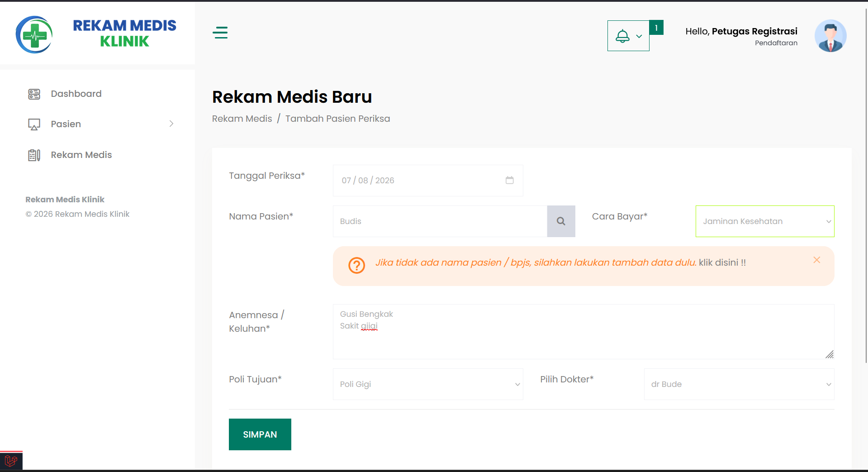Search patient with magnifier button
The image size is (868, 472).
click(x=561, y=221)
